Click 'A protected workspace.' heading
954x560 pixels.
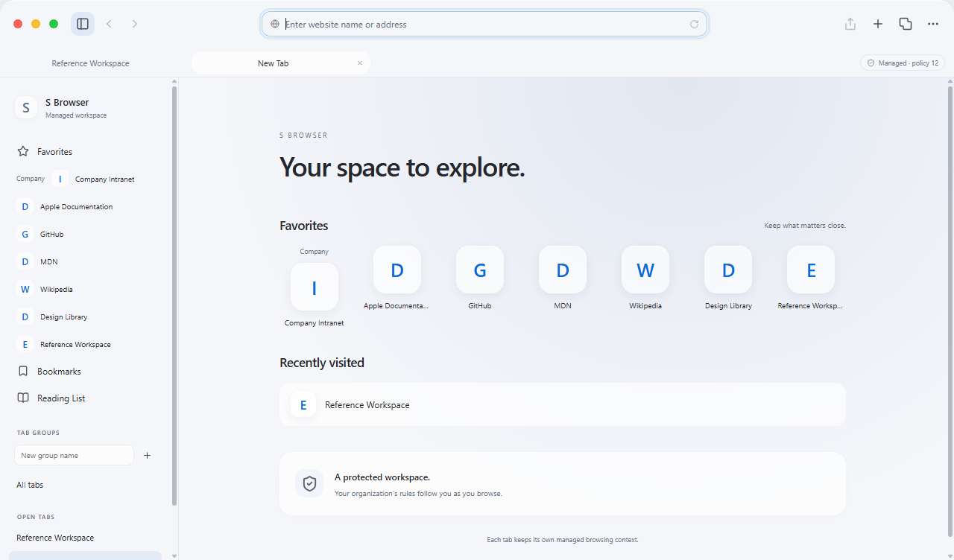click(382, 477)
